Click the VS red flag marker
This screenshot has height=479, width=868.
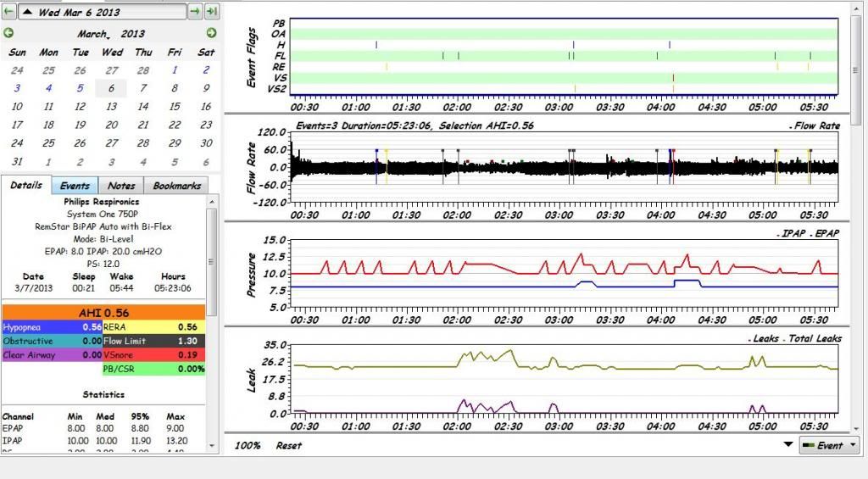[x=673, y=77]
